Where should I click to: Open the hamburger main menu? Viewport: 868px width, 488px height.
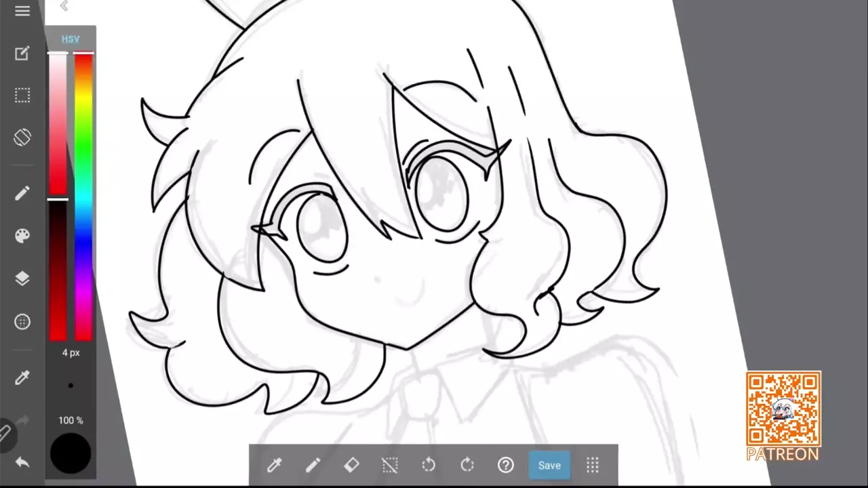click(22, 12)
